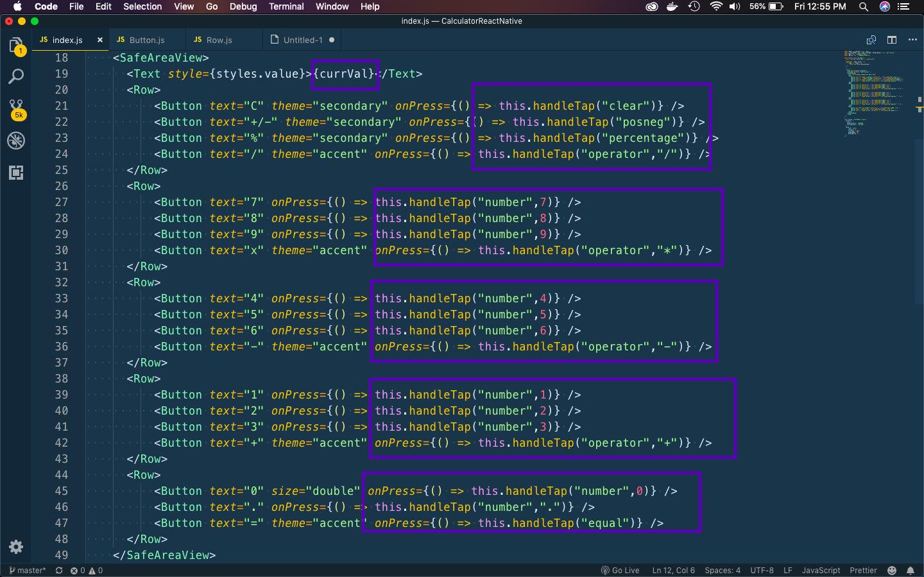Switch to the Button.js tab

click(x=147, y=40)
